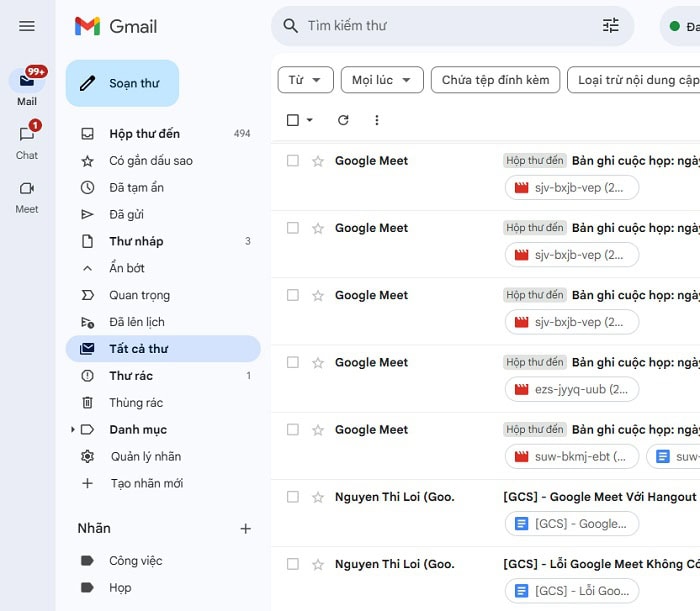
Task: Open the 'Mọi lúc' time filter dropdown
Action: 382,80
